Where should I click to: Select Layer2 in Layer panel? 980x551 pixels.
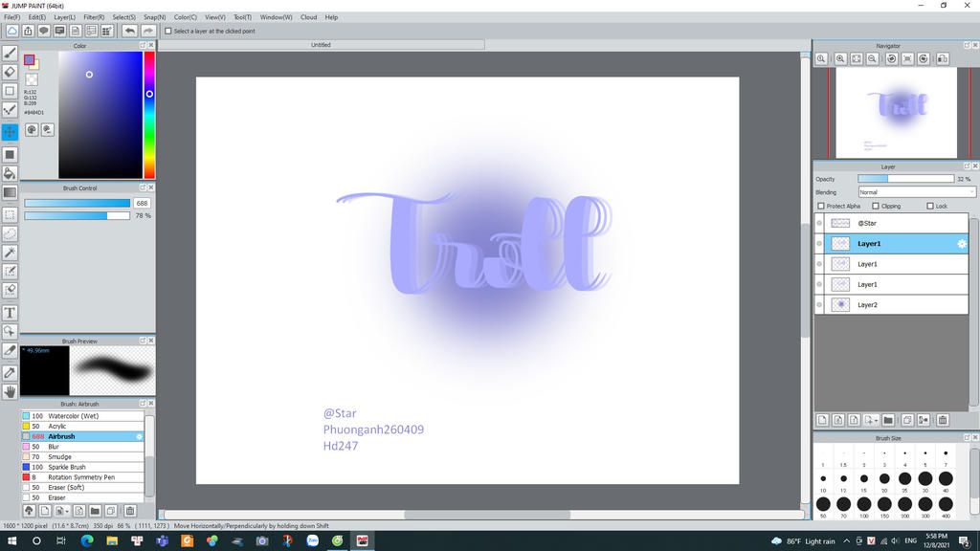897,305
